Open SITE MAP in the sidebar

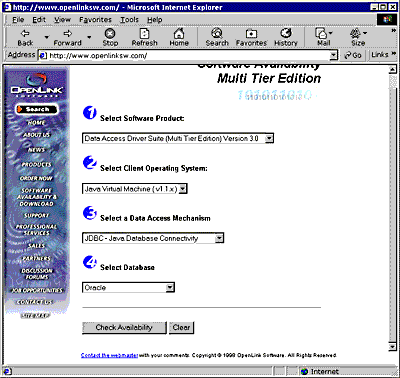coord(35,315)
